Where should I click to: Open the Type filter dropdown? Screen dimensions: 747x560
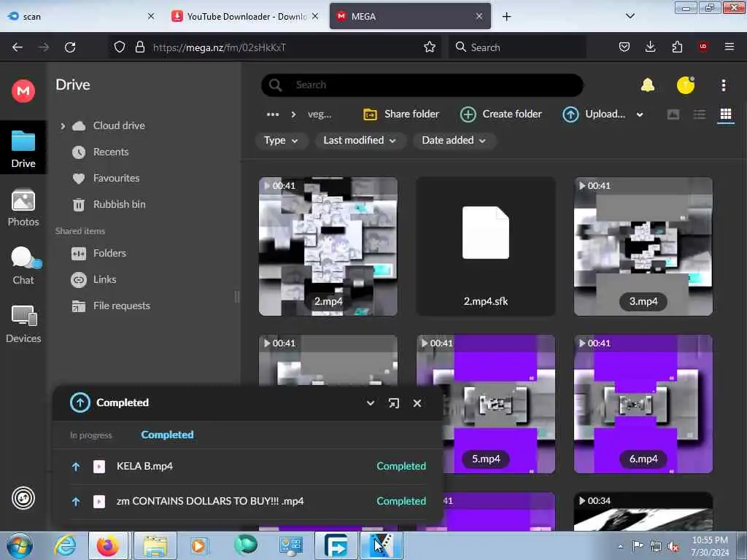coord(281,141)
